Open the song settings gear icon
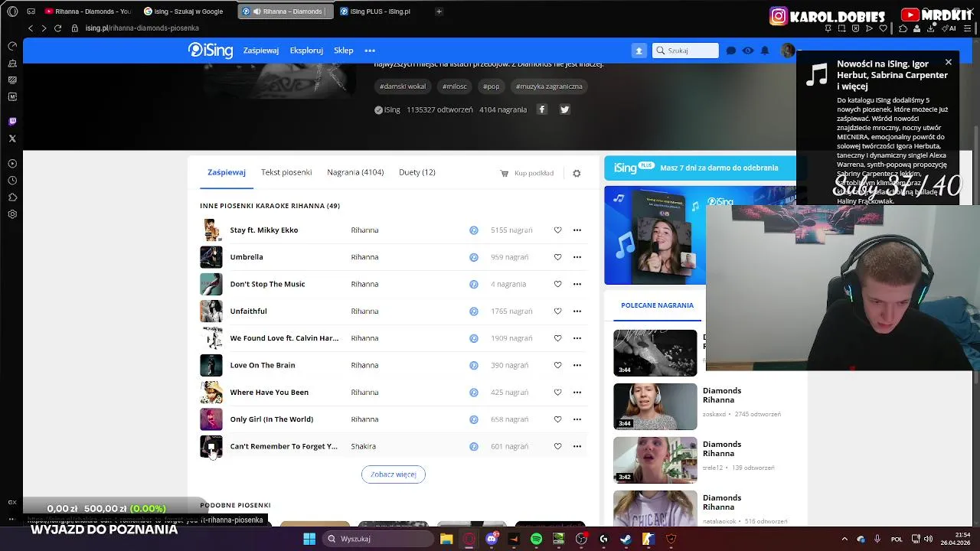This screenshot has height=551, width=980. (x=577, y=174)
